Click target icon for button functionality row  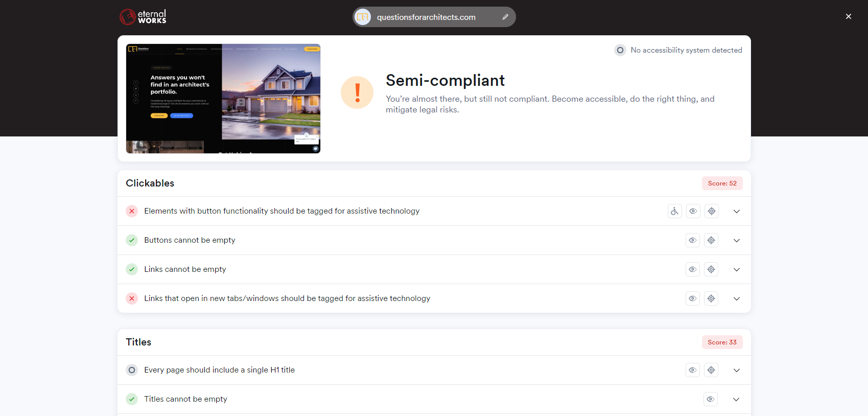711,211
